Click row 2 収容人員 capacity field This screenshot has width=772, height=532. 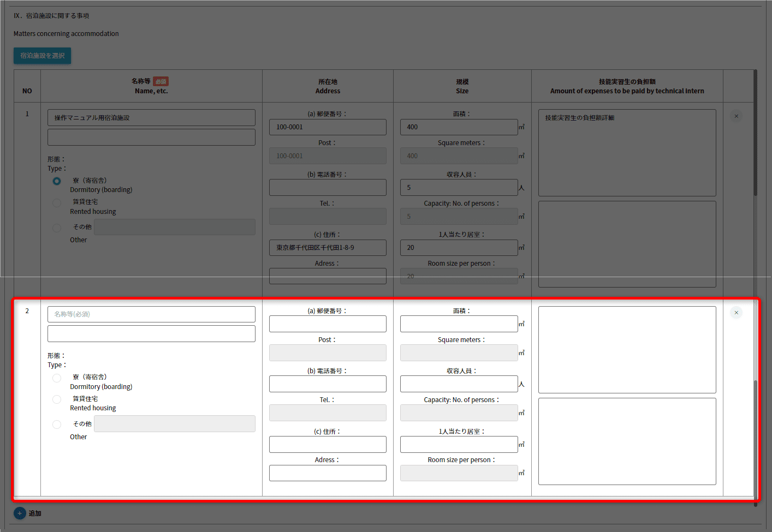459,384
